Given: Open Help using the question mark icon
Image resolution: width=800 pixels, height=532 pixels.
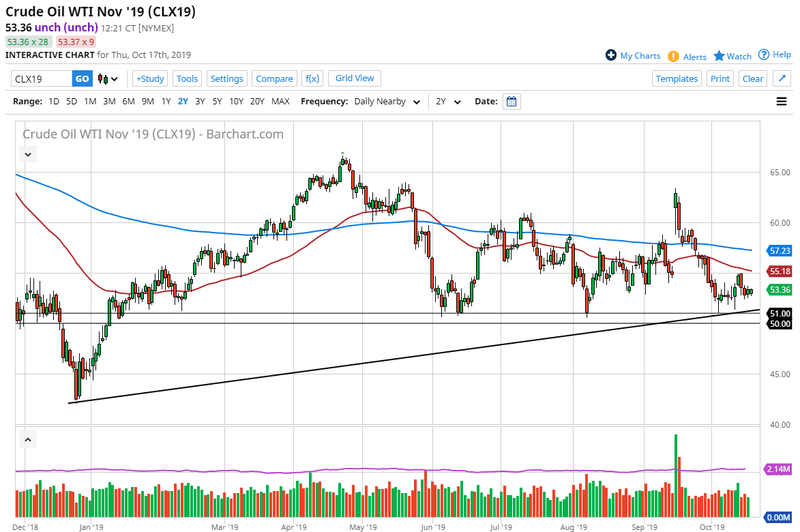Looking at the screenshot, I should coord(764,55).
